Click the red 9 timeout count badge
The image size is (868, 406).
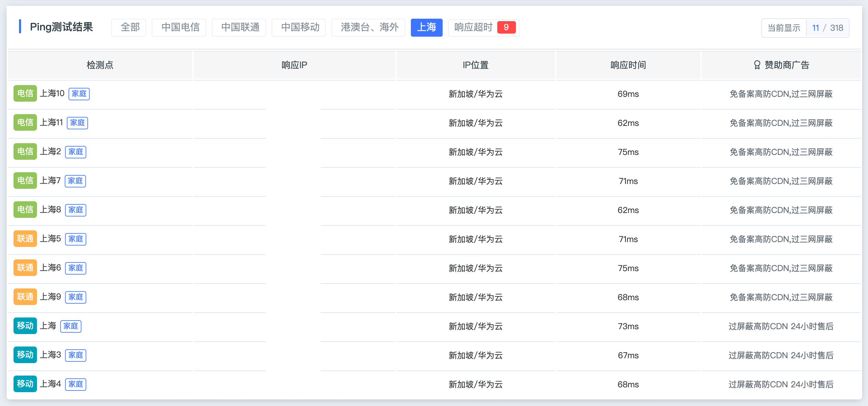pyautogui.click(x=507, y=27)
